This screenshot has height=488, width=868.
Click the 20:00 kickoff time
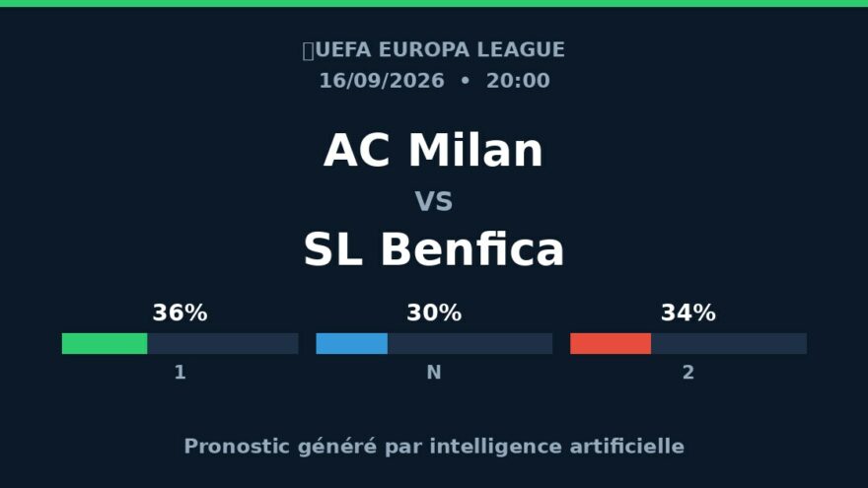point(518,81)
